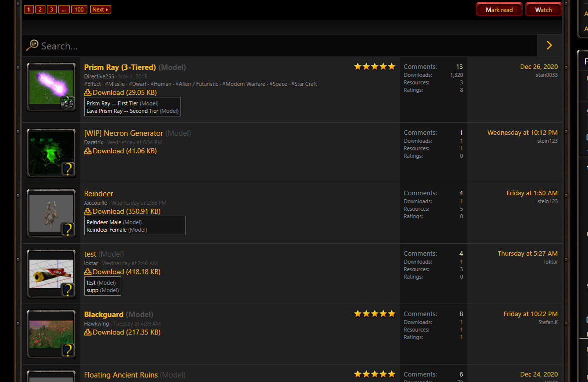Screen dimensions: 588x382
Task: Open latest post date Dec 26, 2020
Action: tap(539, 67)
